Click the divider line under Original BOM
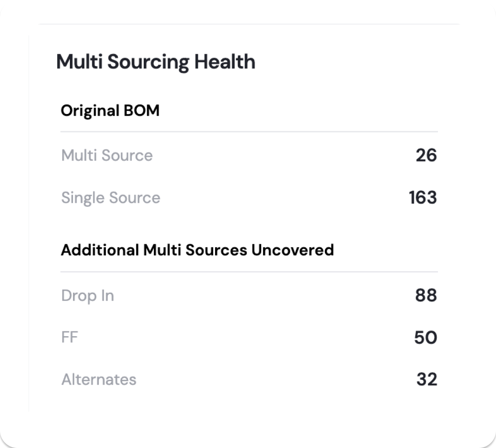 coord(249,132)
